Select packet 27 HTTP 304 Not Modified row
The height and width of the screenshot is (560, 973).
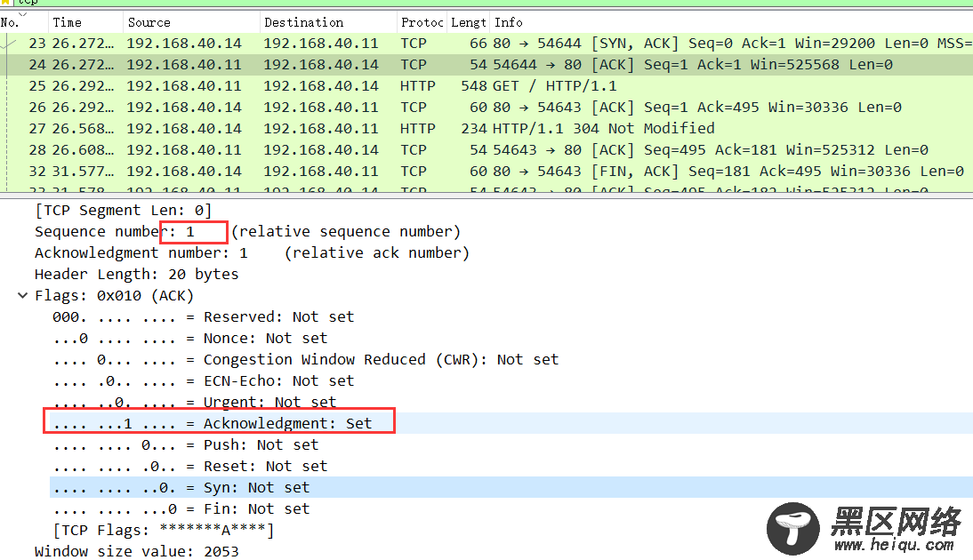pos(486,128)
